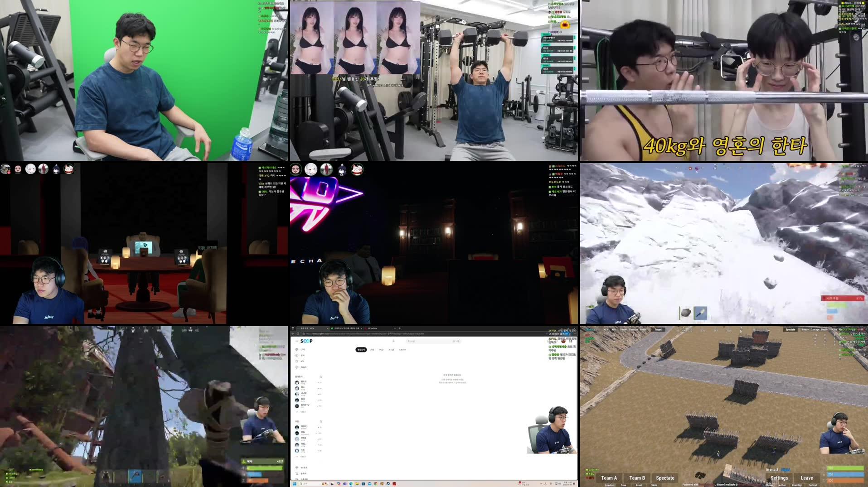Open the apps grid icon in SOOP header
Viewport: 868px width, 487px height.
pyautogui.click(x=571, y=341)
